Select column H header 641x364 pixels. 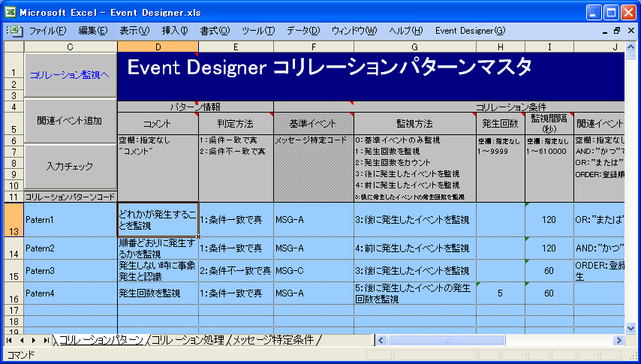pyautogui.click(x=501, y=47)
